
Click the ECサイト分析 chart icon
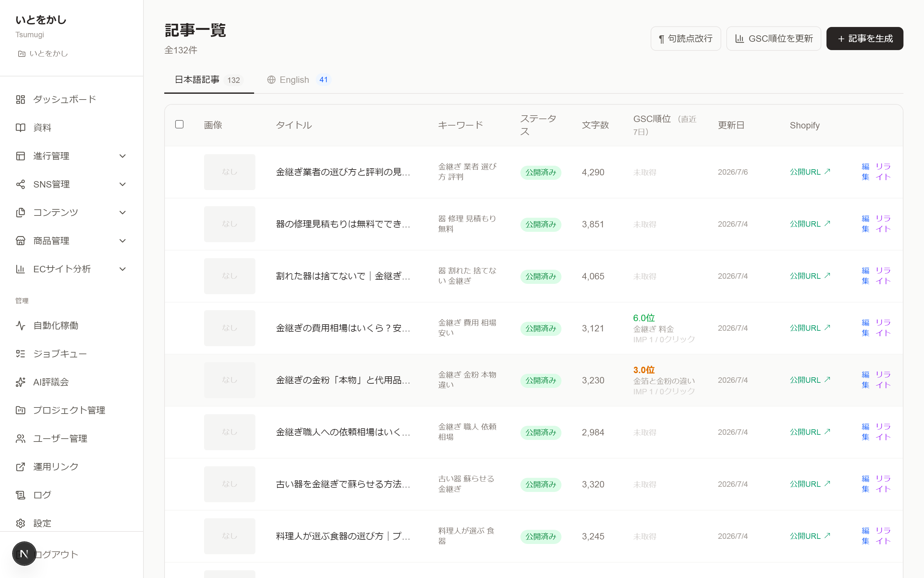pos(21,269)
